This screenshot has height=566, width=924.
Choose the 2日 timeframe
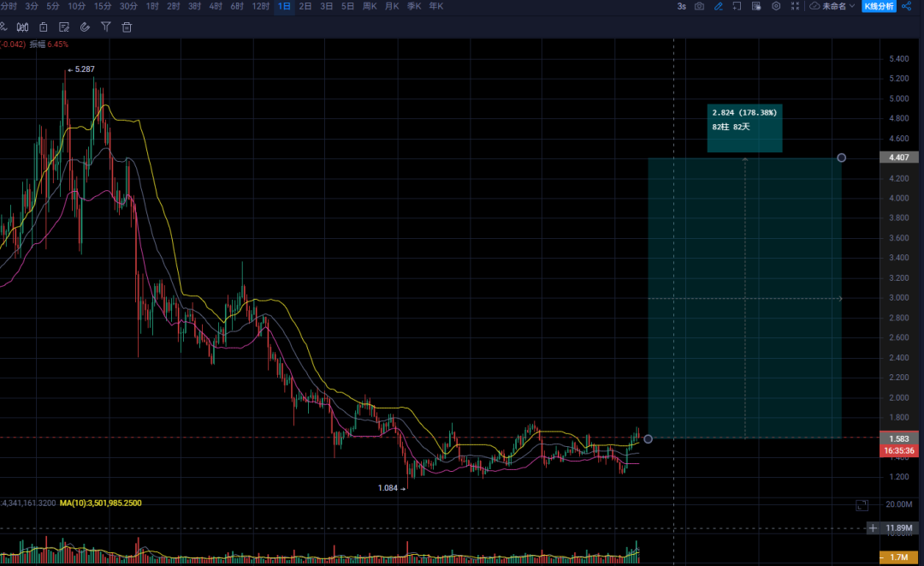305,7
